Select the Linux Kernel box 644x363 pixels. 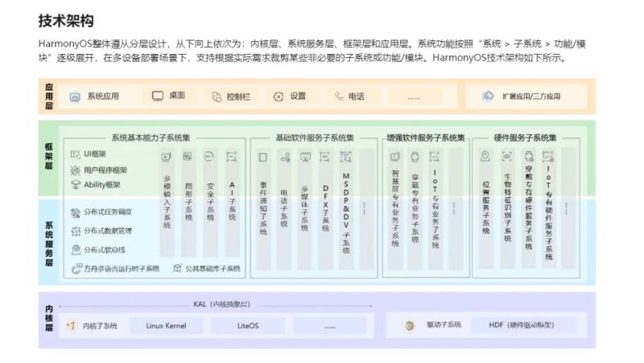(x=166, y=326)
